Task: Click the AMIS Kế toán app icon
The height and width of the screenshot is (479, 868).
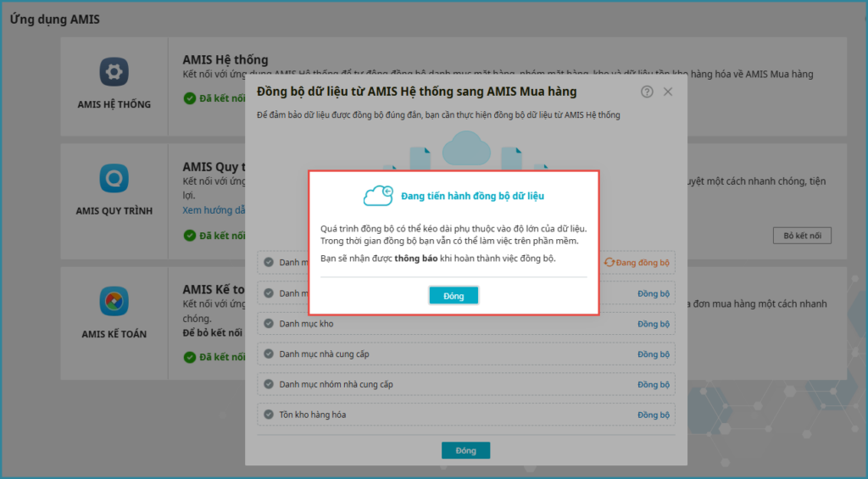Action: click(114, 301)
